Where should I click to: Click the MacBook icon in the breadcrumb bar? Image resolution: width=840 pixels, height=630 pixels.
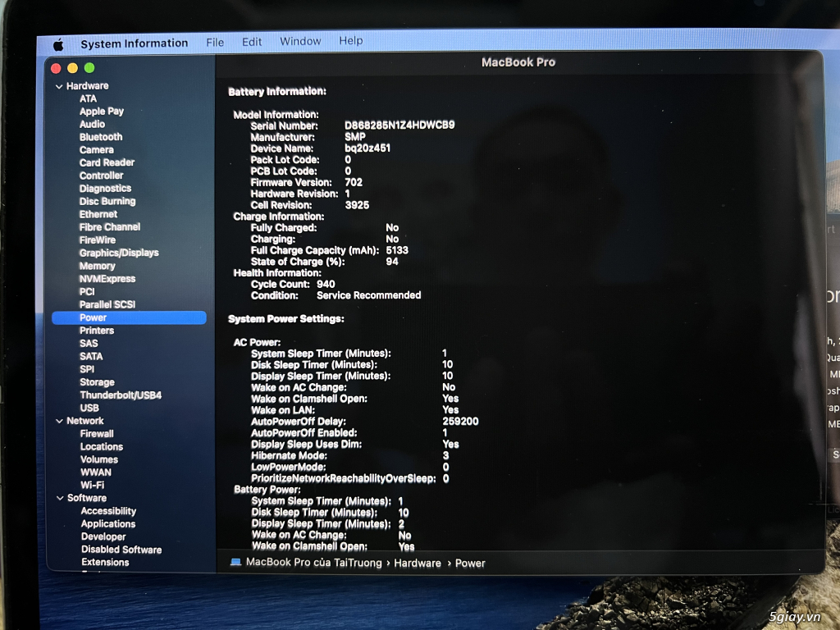click(235, 564)
